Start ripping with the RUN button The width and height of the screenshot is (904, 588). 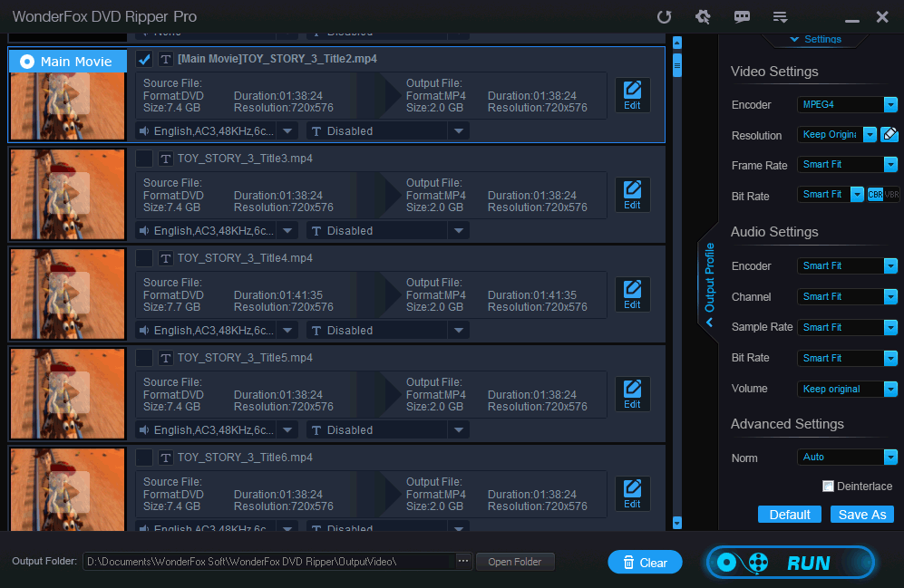tap(791, 562)
